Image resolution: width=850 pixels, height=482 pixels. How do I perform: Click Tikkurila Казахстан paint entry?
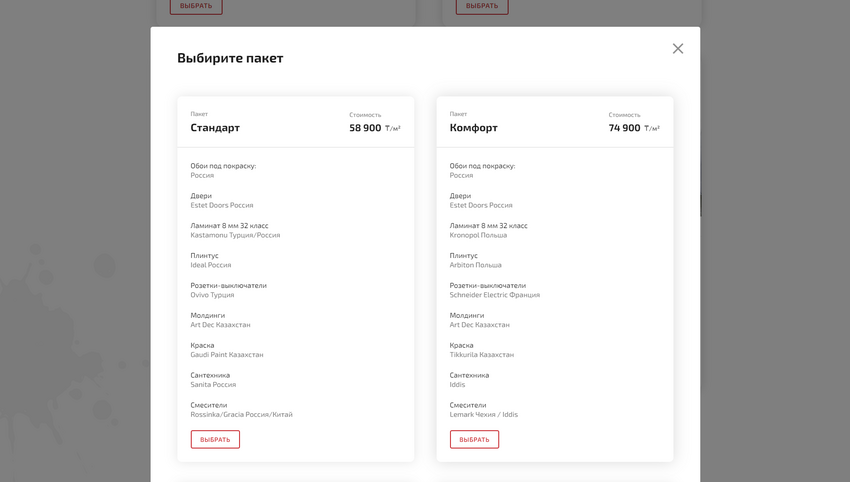click(482, 355)
